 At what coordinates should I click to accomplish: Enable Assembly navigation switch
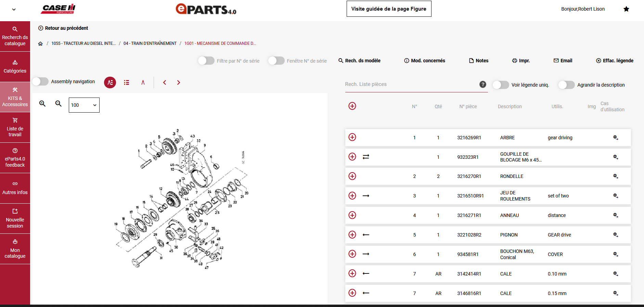point(40,81)
